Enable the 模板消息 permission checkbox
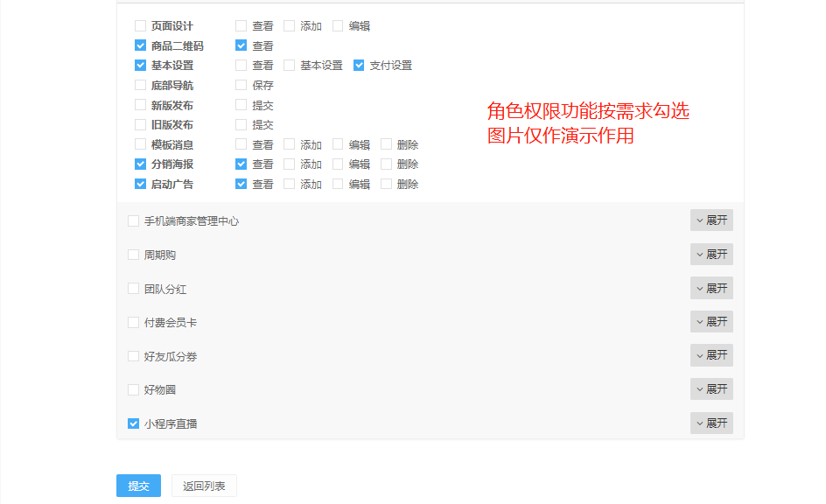 pos(140,144)
